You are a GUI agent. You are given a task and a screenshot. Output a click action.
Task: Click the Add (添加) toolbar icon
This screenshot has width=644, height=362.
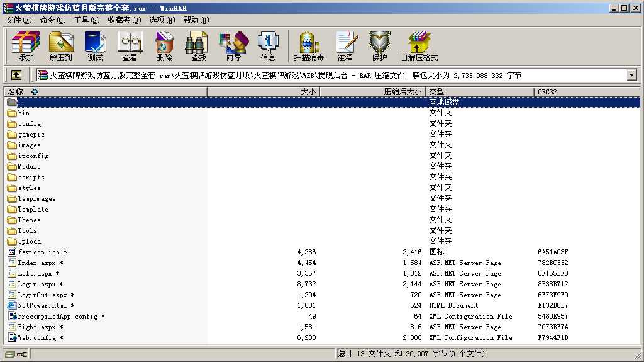click(25, 46)
